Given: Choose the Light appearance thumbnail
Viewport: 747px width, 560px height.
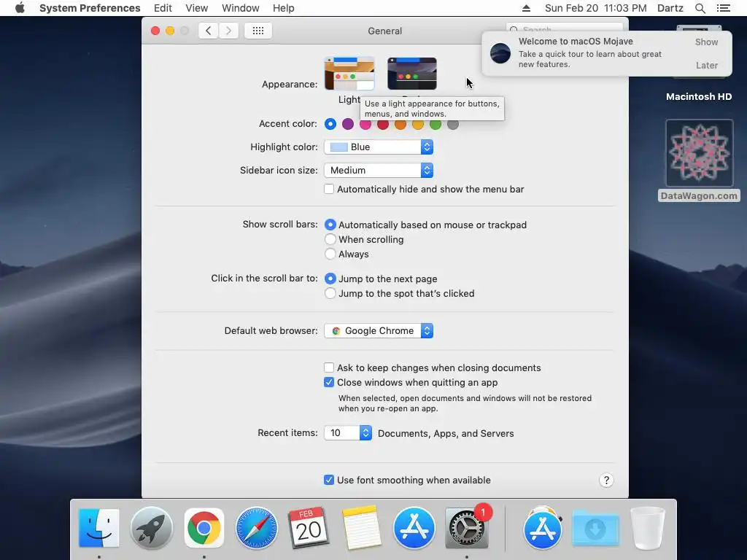Looking at the screenshot, I should (x=349, y=74).
